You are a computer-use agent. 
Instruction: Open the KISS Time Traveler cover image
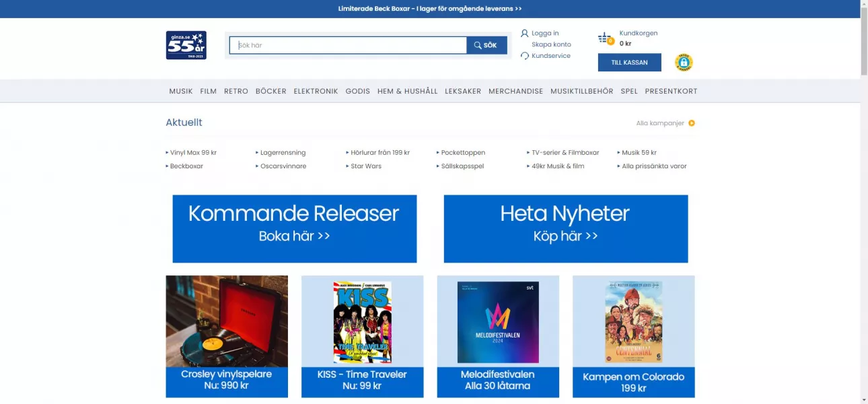coord(363,322)
